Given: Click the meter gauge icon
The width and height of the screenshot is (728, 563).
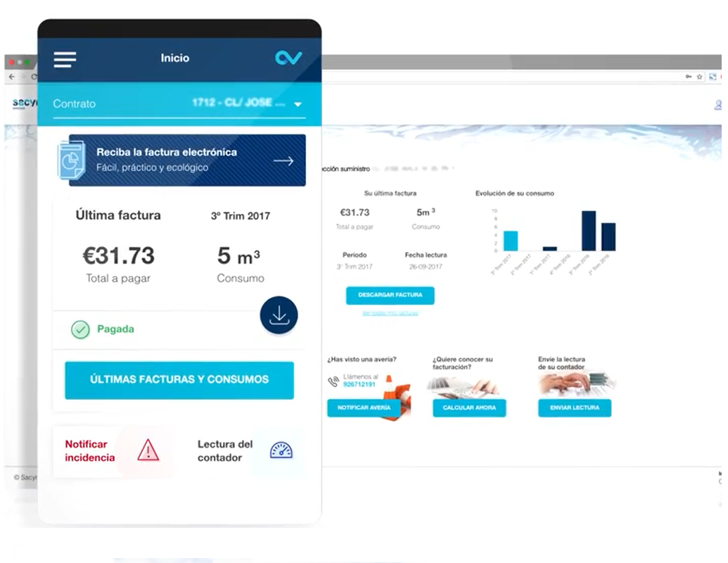Looking at the screenshot, I should coord(281,450).
